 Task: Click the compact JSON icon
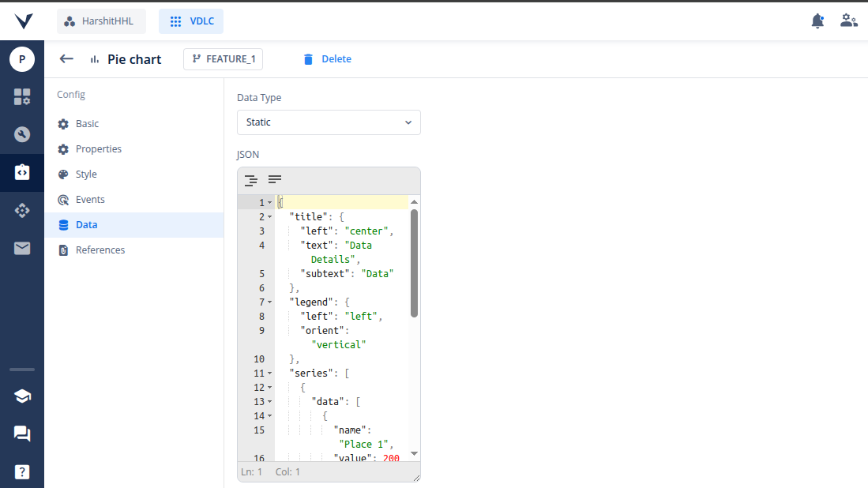point(275,180)
